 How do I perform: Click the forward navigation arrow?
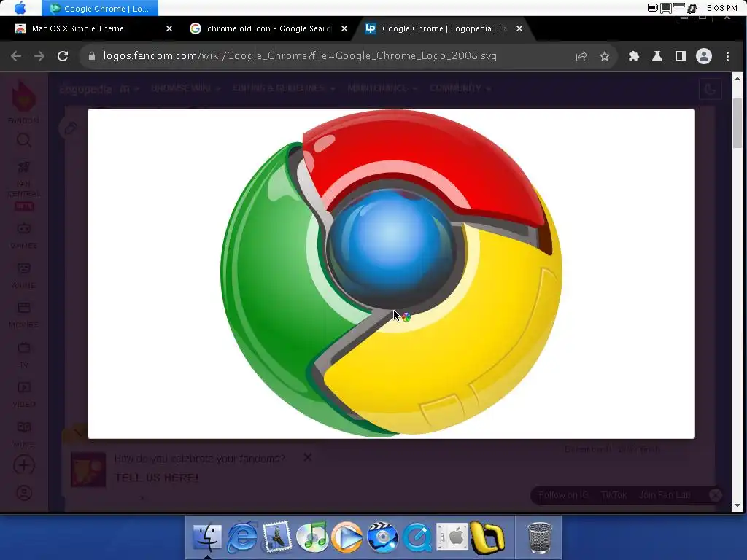coord(39,56)
